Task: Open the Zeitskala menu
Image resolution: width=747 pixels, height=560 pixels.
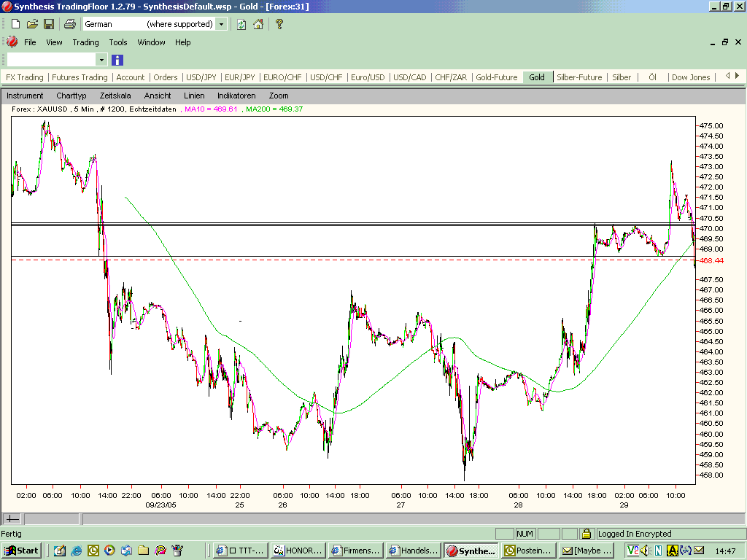Action: click(115, 96)
